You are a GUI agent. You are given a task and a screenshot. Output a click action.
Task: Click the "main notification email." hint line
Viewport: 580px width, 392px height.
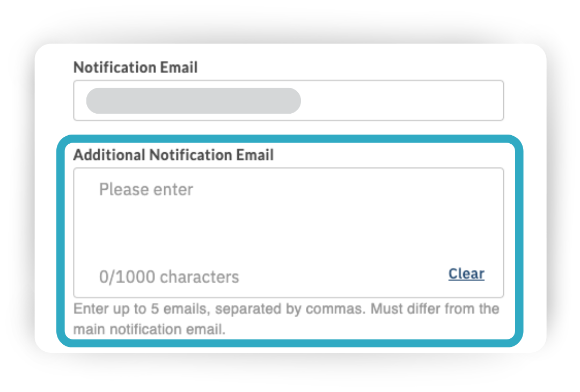[x=149, y=329]
